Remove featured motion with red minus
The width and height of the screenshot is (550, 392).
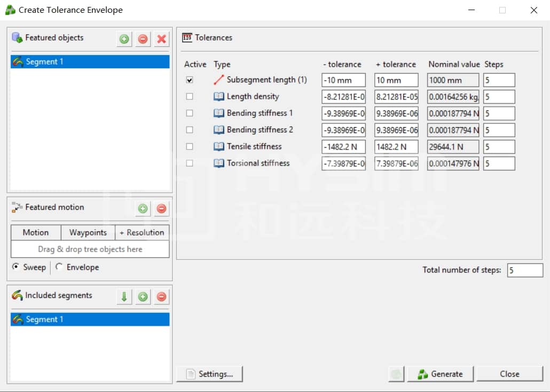pyautogui.click(x=161, y=208)
